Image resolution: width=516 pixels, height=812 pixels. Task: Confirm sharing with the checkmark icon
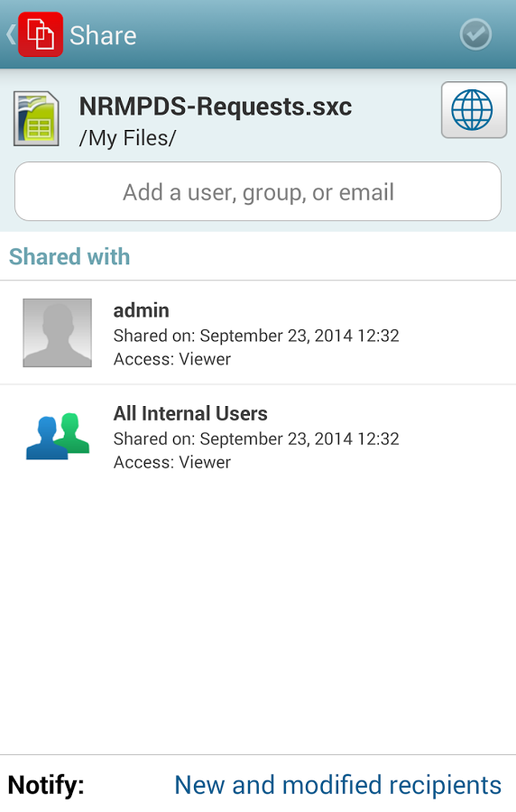[475, 34]
